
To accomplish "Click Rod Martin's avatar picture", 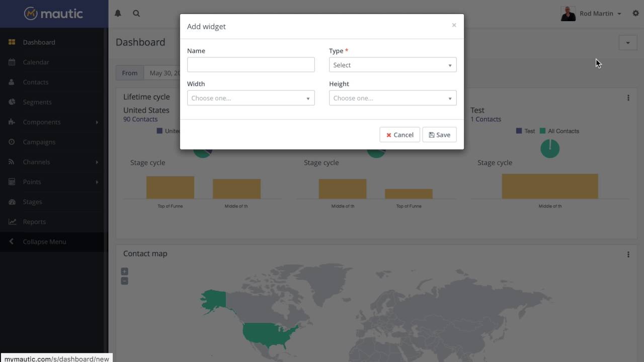I will (x=568, y=14).
